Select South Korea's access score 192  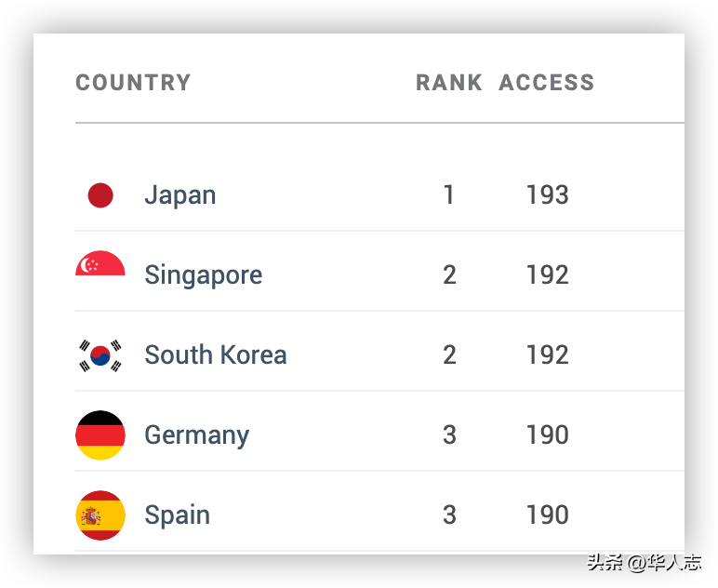coord(547,354)
